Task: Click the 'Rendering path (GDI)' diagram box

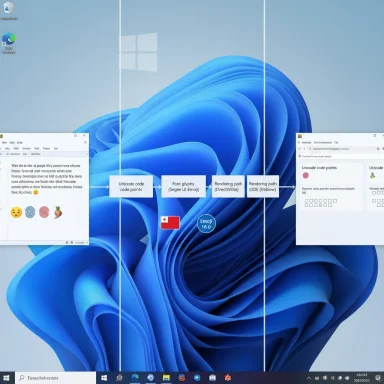Action: tap(263, 186)
